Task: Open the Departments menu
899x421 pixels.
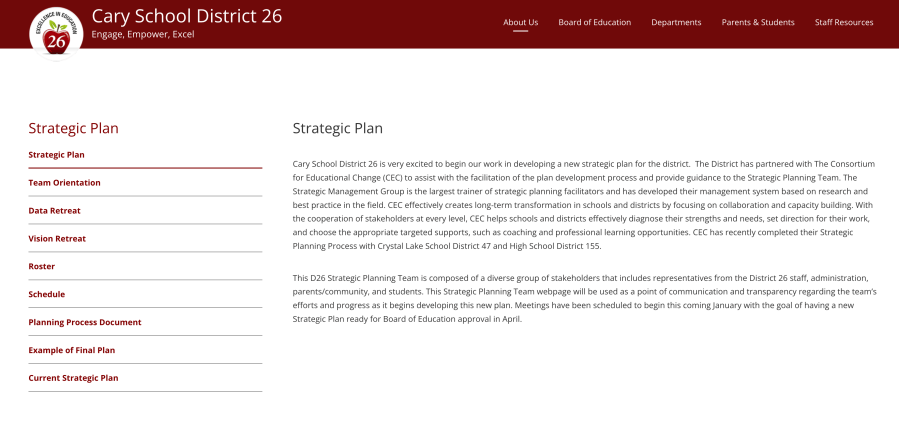Action: (676, 22)
